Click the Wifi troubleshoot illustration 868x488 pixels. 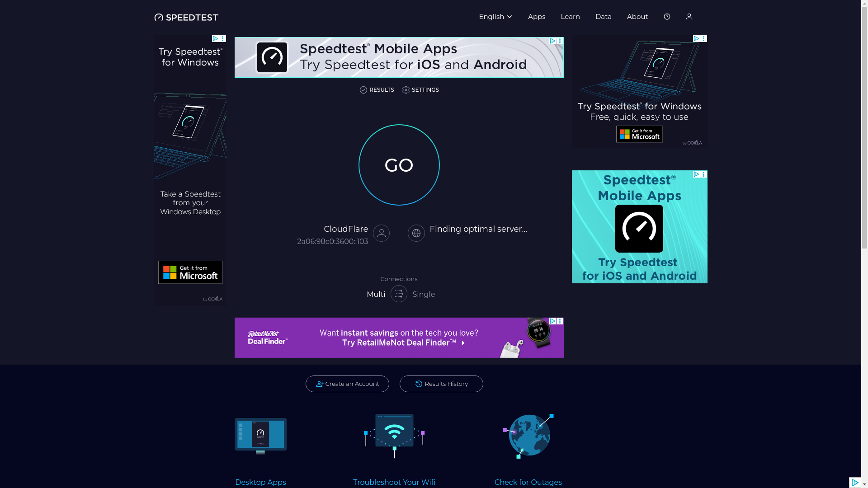(x=394, y=436)
